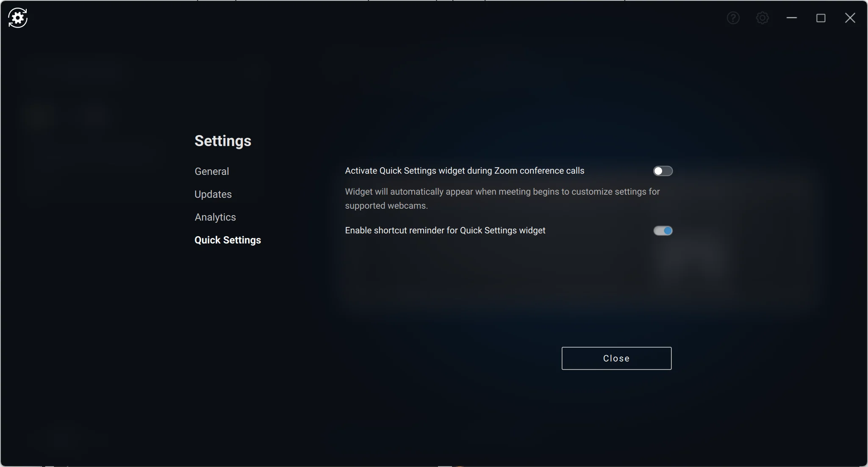Click the Settings heading
This screenshot has height=467, width=868.
point(223,141)
